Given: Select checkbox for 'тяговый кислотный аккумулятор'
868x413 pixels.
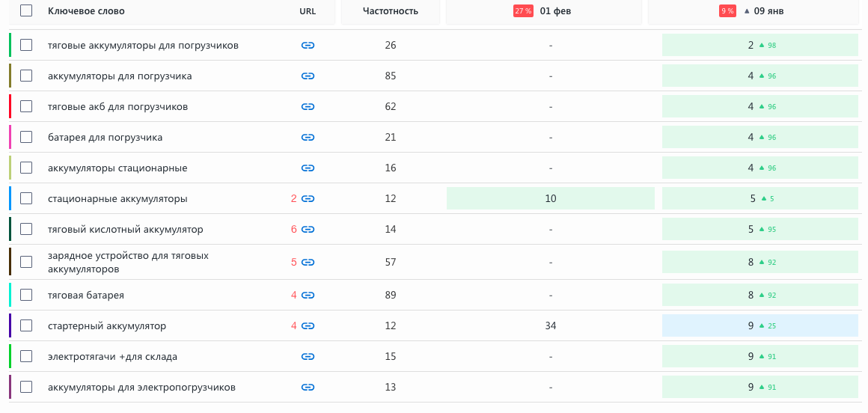Looking at the screenshot, I should point(26,230).
